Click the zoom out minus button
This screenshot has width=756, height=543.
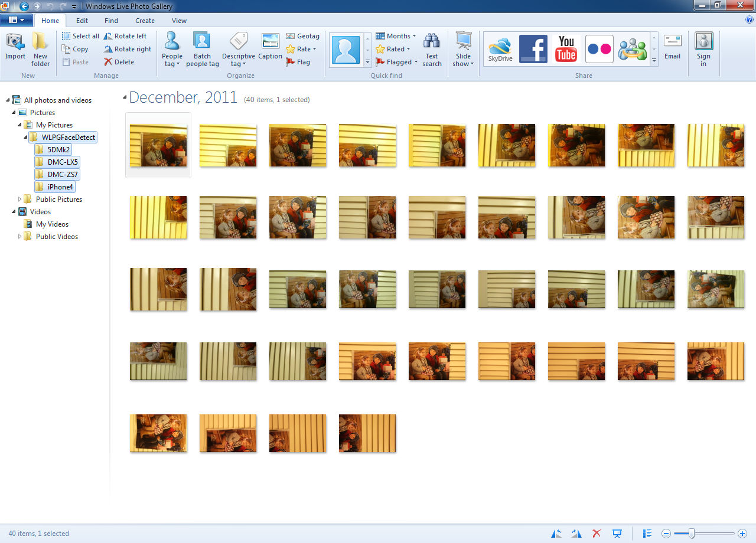(x=666, y=534)
